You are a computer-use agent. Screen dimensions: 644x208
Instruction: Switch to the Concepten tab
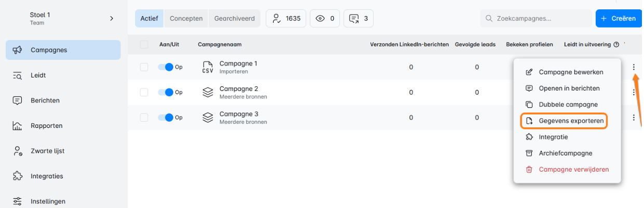186,18
